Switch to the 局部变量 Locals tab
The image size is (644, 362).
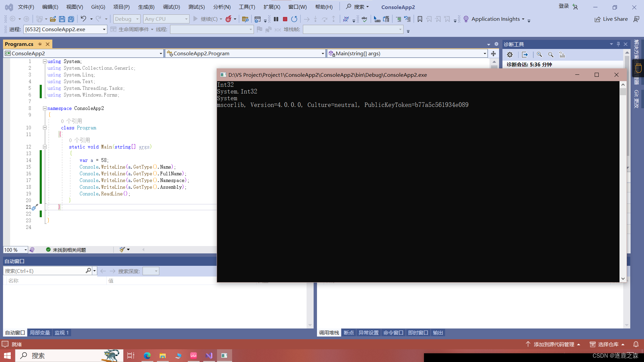click(x=40, y=333)
